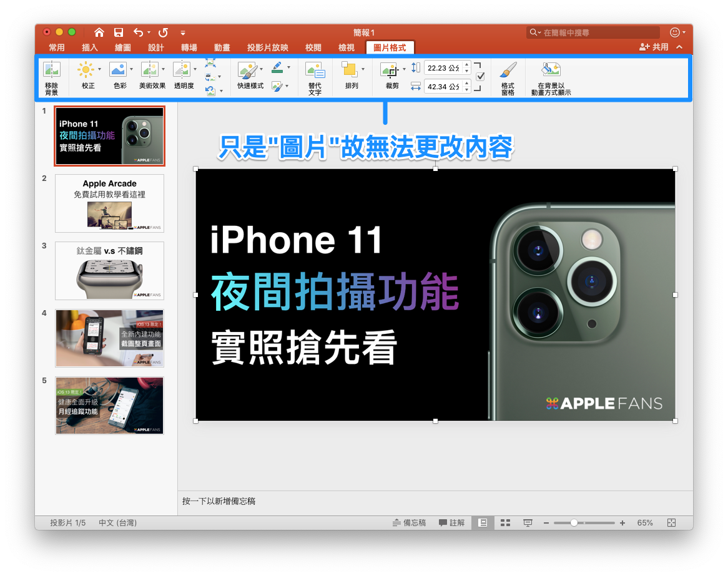Open the Format Pane (格式窗格) brush icon

point(508,70)
